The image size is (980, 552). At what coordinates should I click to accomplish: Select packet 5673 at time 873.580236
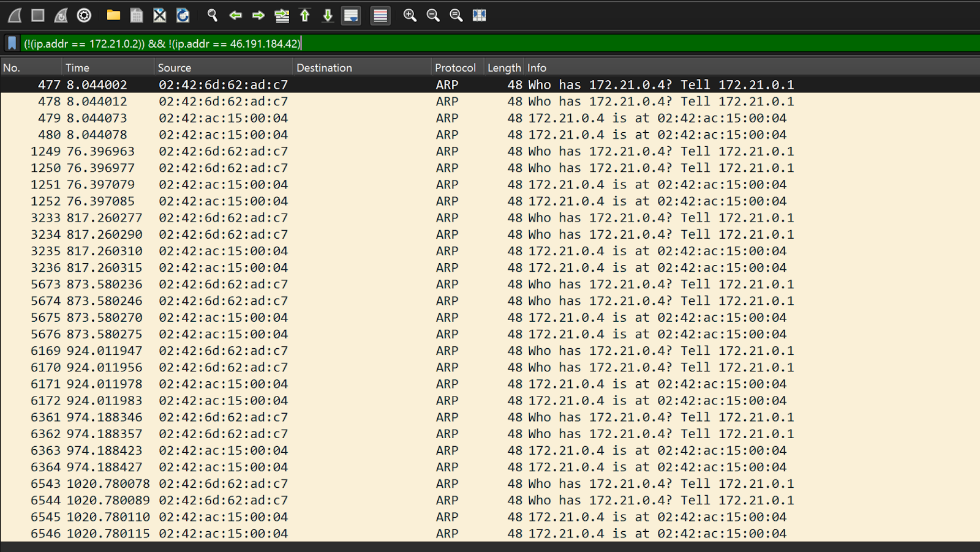[x=490, y=284]
